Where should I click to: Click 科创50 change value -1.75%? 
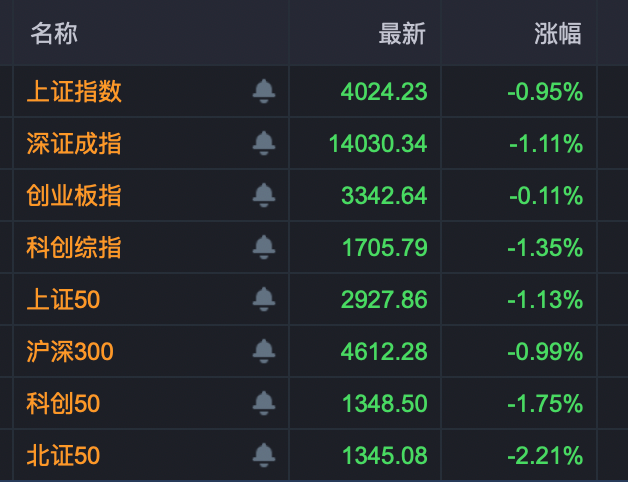pos(545,404)
